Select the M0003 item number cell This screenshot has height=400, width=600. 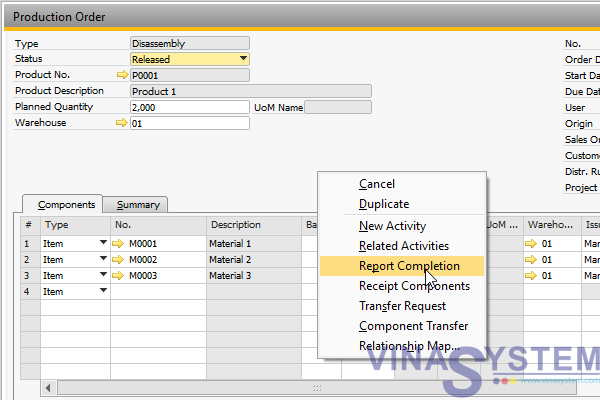pos(158,276)
